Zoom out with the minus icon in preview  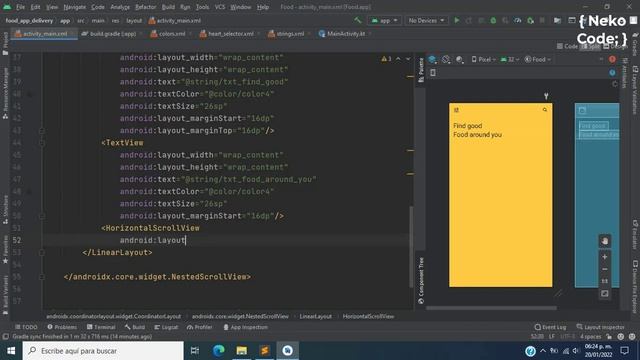click(604, 269)
